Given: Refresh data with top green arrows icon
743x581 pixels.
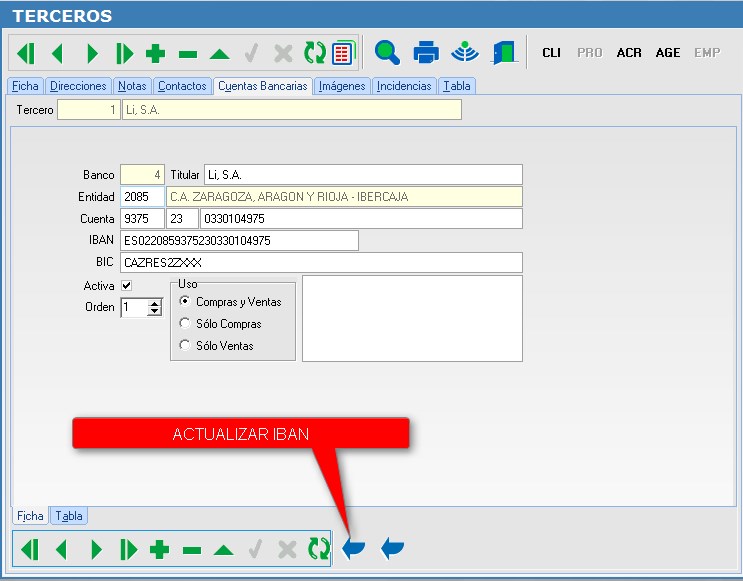Looking at the screenshot, I should [x=315, y=53].
